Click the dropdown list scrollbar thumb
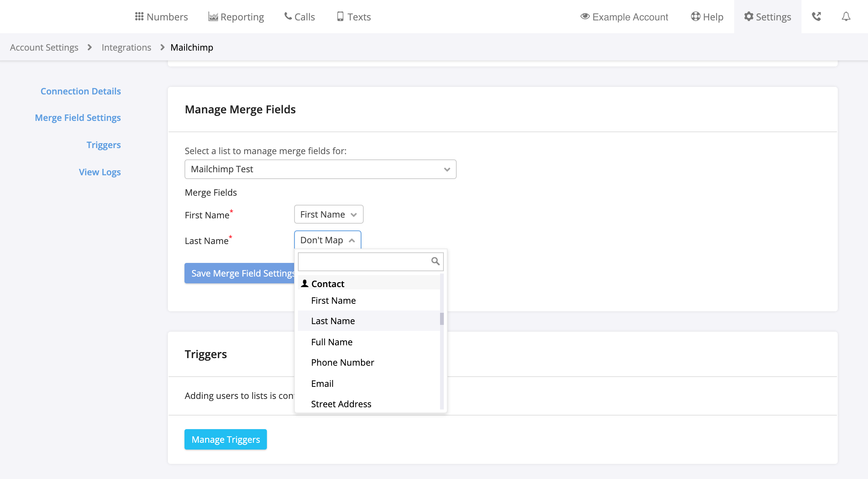 point(442,319)
